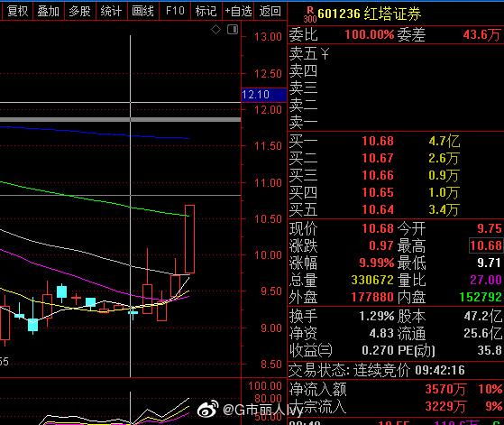Screen dimensions: 504x425
Task: Click the 涨幅 value 9.99%
Action: (376, 263)
